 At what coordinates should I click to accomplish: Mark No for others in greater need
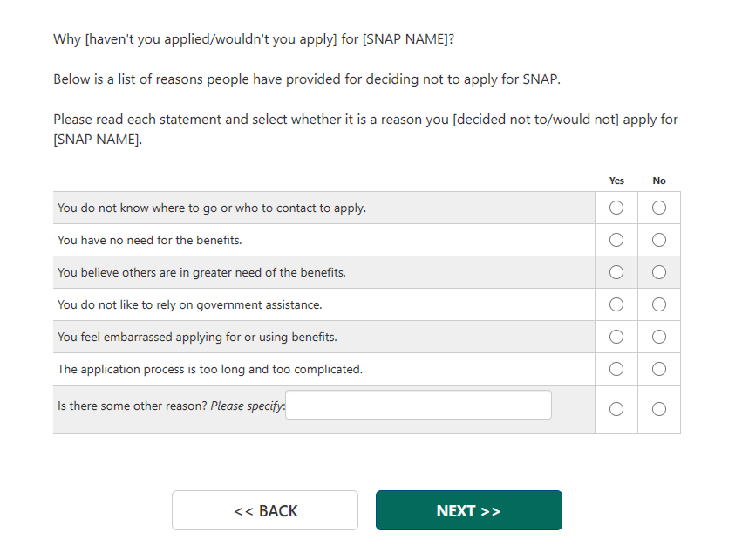coord(659,272)
